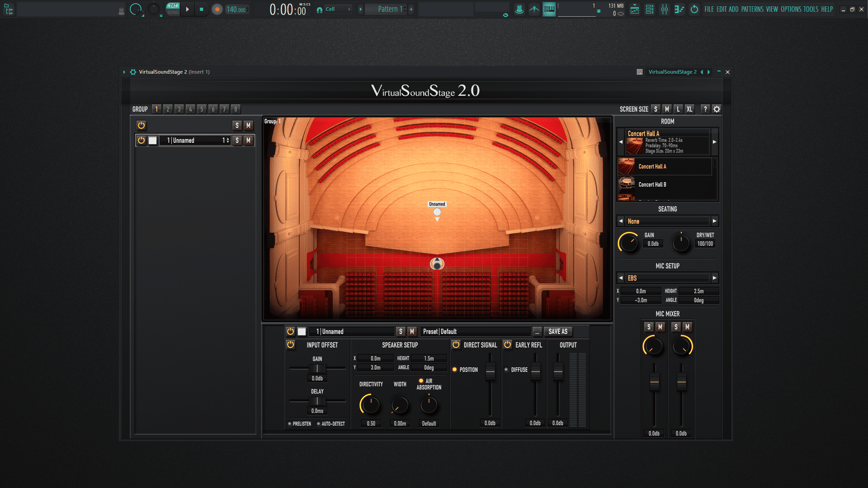868x488 pixels.
Task: Open the OPTIONS menu
Action: tap(791, 9)
